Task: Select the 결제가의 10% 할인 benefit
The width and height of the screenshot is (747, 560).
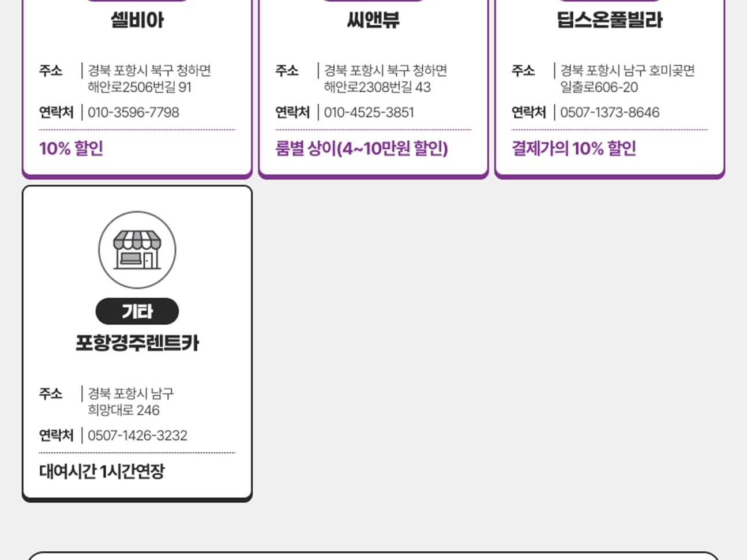Action: click(574, 149)
